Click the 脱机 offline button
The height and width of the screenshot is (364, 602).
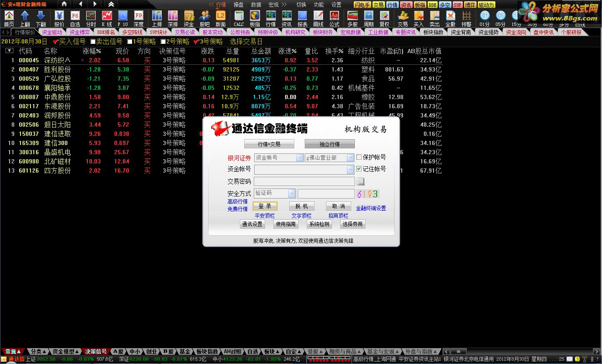click(301, 206)
